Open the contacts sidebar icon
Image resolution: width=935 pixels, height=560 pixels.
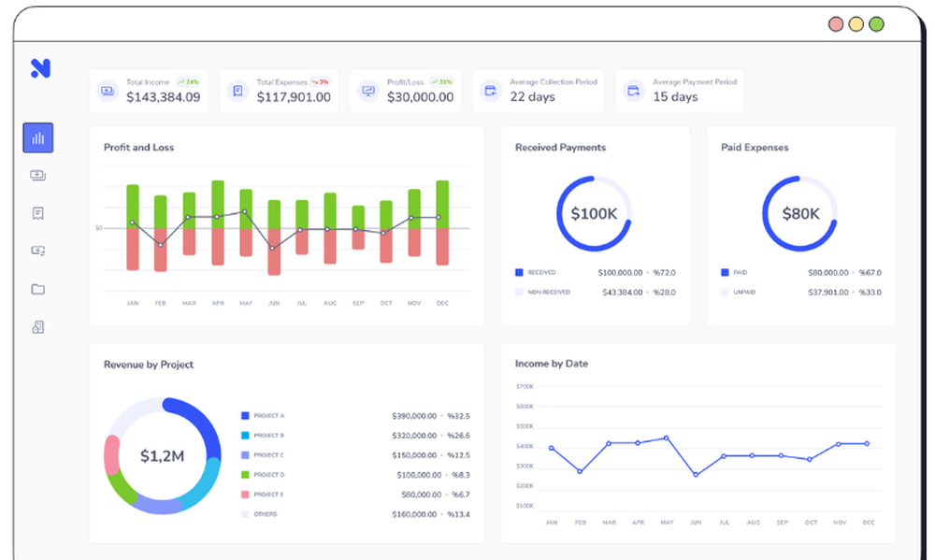coord(37,326)
